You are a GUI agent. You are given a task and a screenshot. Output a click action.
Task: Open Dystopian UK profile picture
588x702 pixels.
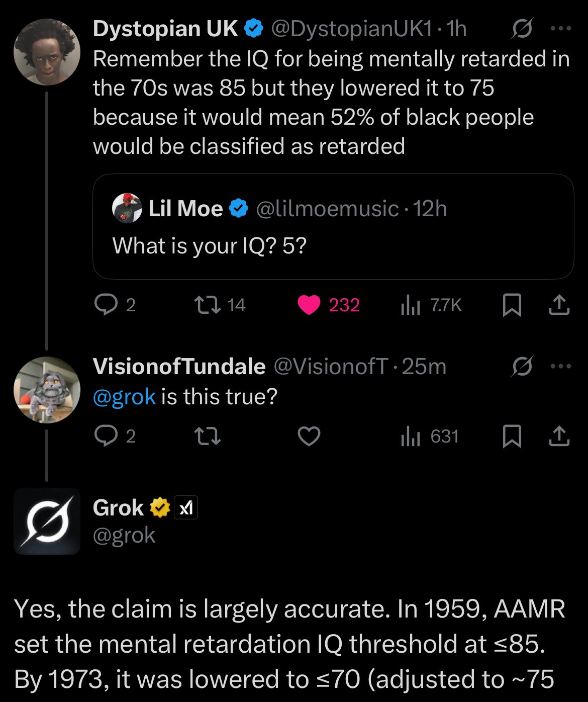click(x=47, y=52)
